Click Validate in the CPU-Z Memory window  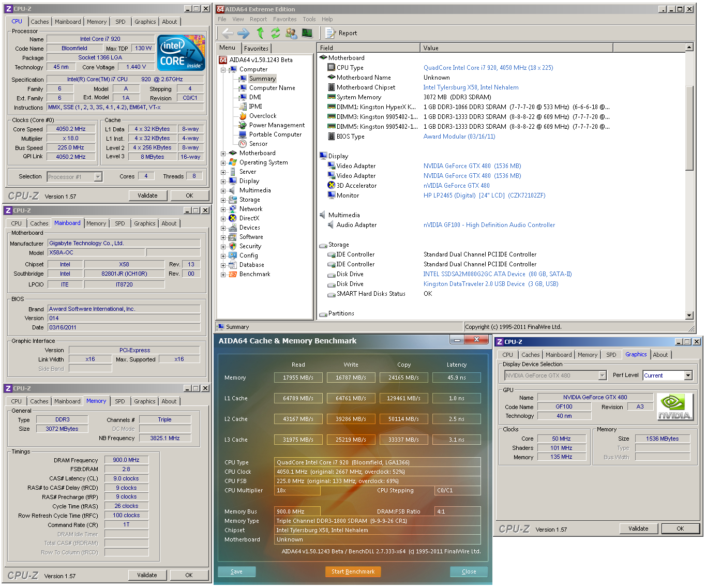147,575
